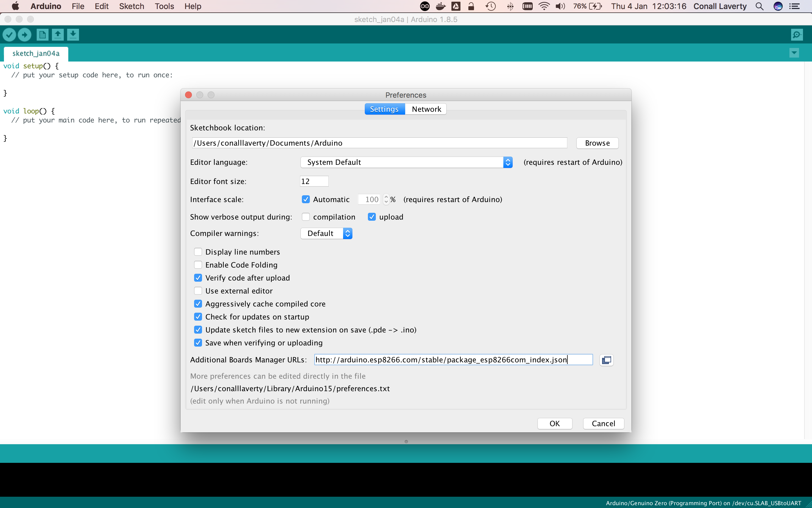812x508 pixels.
Task: Open the Tools menu
Action: point(164,6)
